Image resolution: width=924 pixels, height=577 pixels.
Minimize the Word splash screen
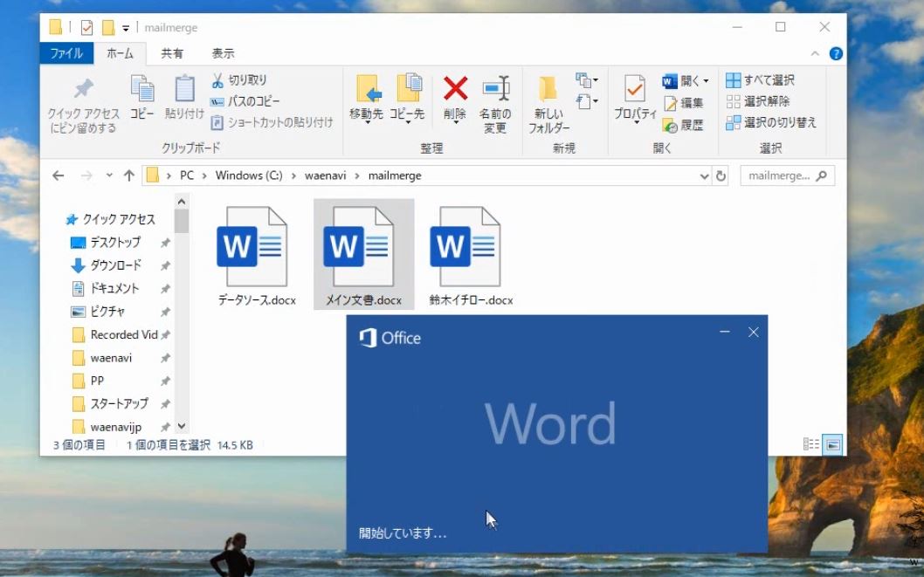pos(725,332)
